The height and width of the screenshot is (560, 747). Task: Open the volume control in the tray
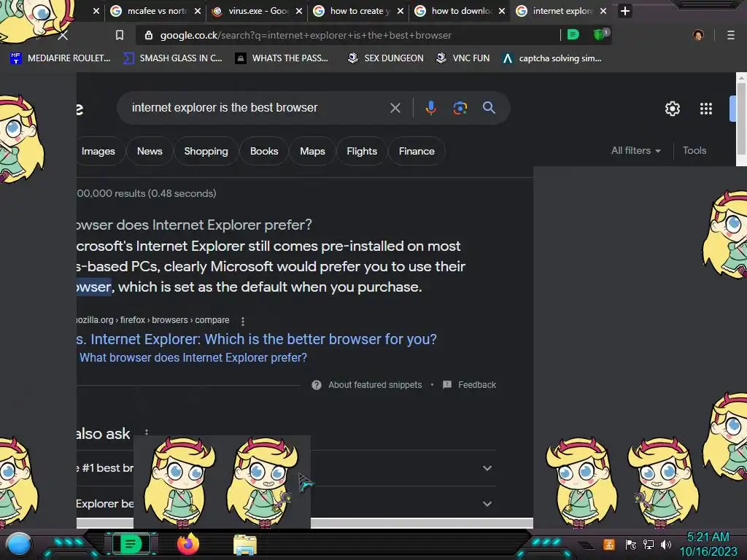click(665, 544)
